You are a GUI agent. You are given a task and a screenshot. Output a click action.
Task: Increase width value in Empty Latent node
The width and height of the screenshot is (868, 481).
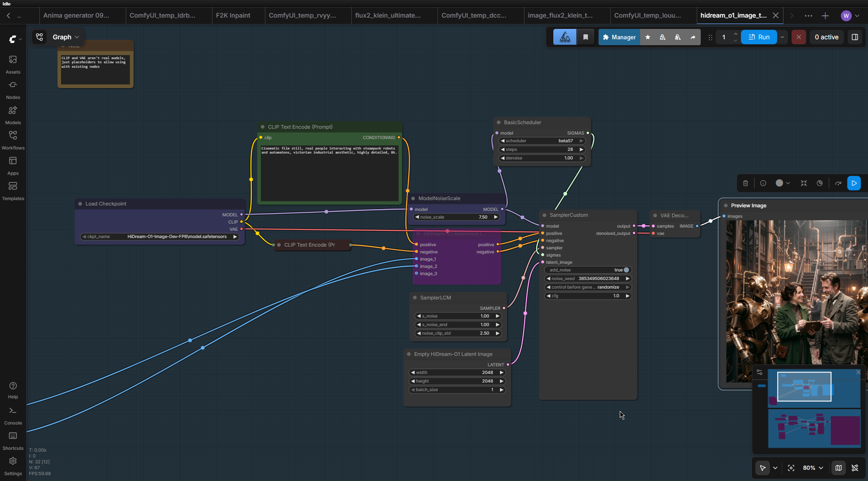[x=501, y=373]
